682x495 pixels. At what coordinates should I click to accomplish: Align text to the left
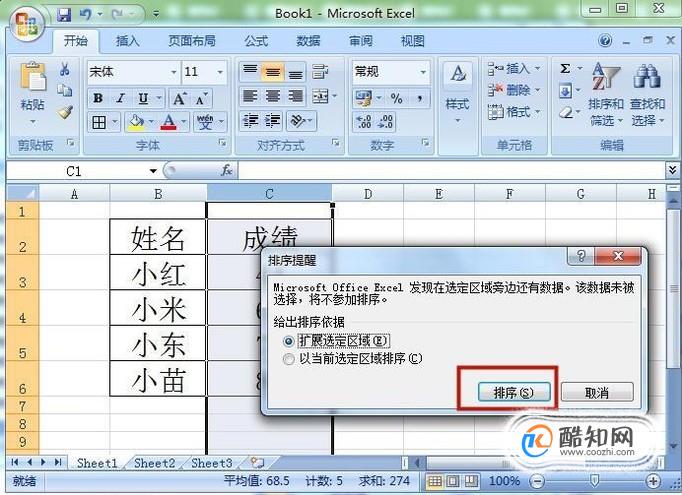click(x=251, y=96)
